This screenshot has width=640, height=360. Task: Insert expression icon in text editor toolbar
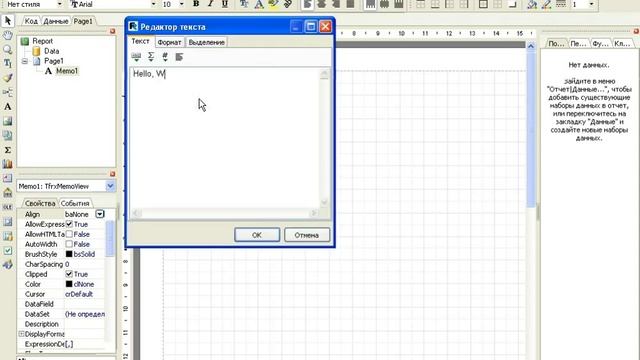136,57
